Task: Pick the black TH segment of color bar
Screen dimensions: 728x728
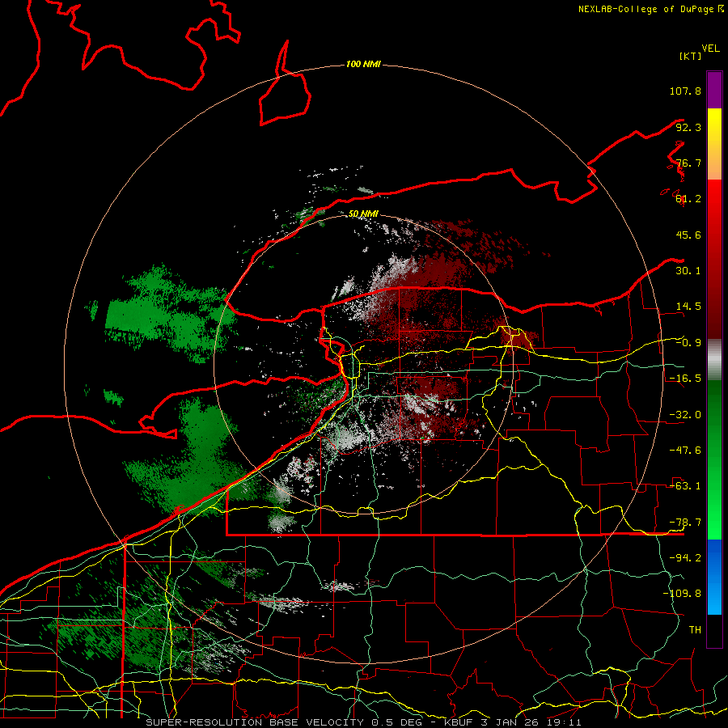Action: 714,630
